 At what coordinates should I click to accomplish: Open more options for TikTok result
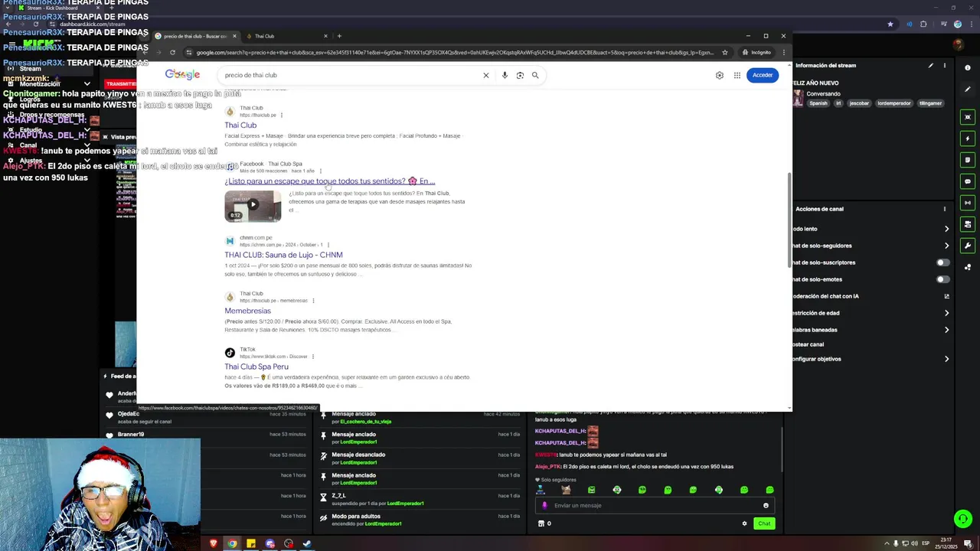(313, 357)
